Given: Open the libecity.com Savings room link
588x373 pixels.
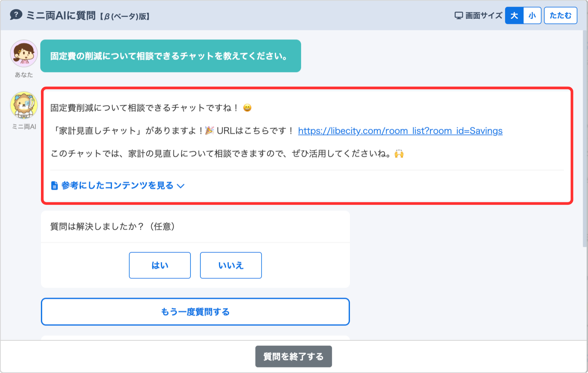Looking at the screenshot, I should point(400,131).
